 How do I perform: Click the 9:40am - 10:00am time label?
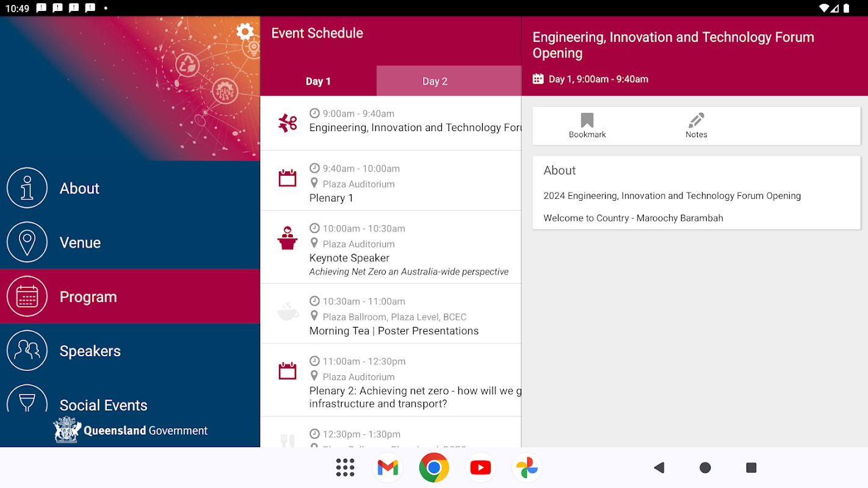pyautogui.click(x=361, y=168)
